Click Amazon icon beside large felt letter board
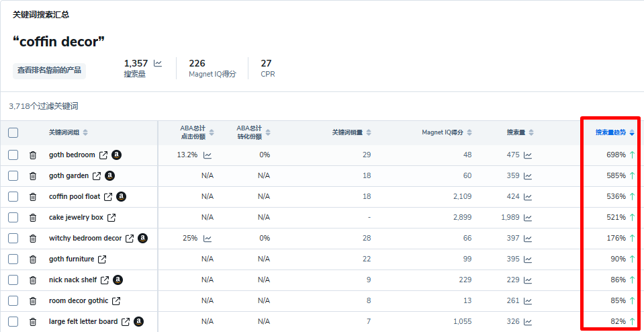644x332 pixels. (x=138, y=322)
